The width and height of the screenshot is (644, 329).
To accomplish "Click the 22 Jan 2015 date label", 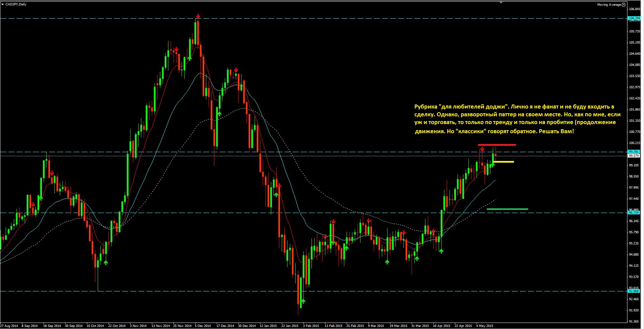I will coord(290,326).
